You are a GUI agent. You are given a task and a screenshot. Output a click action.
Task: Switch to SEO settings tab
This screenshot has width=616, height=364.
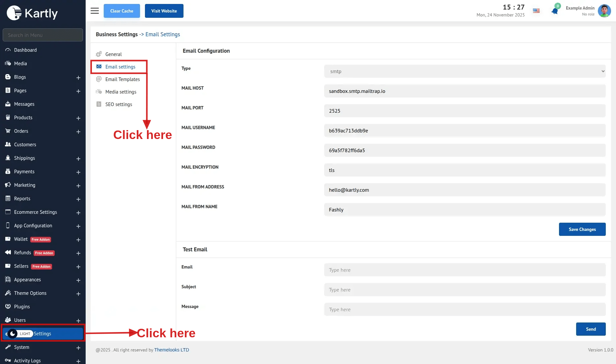pos(119,104)
